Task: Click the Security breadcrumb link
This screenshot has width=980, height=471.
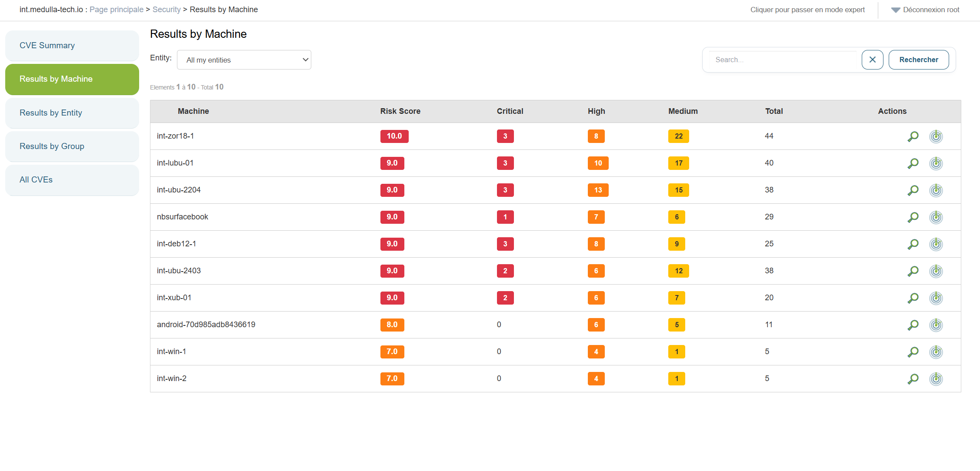Action: tap(166, 10)
